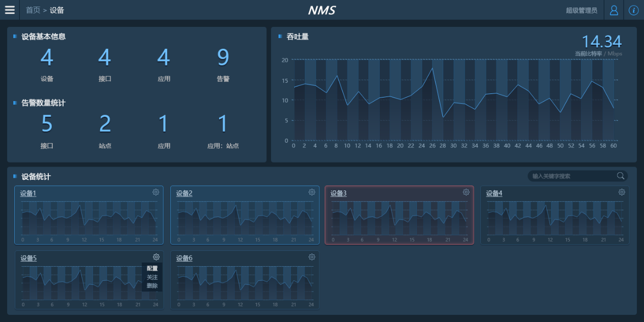Go to 首页 breadcrumb link
644x322 pixels.
click(x=33, y=10)
